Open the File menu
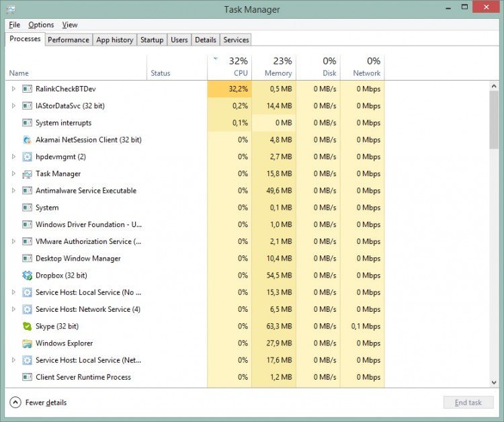 tap(15, 25)
